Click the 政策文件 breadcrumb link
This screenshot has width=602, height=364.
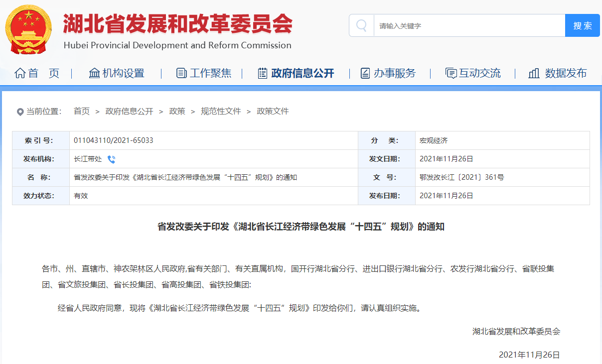273,112
